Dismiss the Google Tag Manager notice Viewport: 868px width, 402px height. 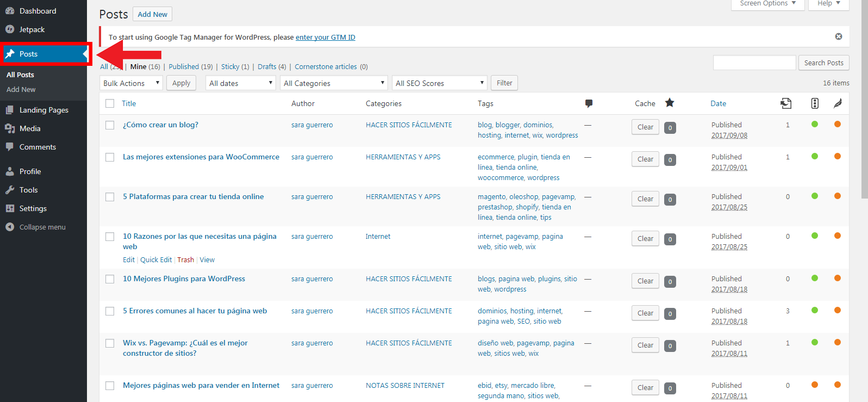[838, 36]
